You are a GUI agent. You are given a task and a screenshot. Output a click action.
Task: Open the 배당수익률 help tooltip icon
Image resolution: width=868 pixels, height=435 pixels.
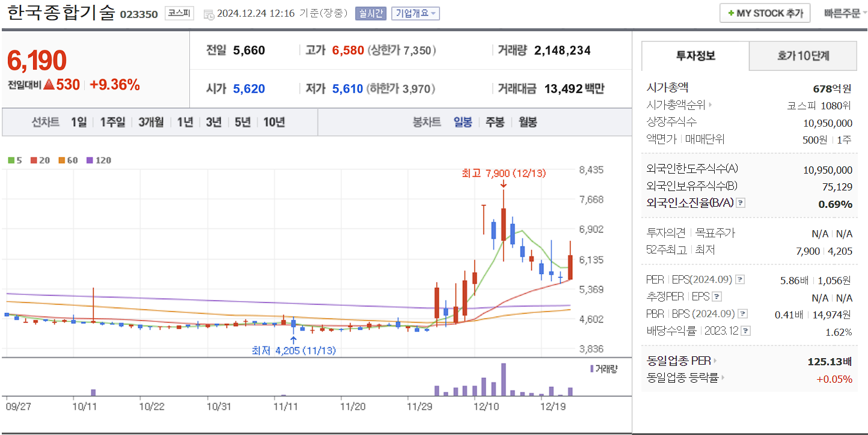[x=745, y=330]
